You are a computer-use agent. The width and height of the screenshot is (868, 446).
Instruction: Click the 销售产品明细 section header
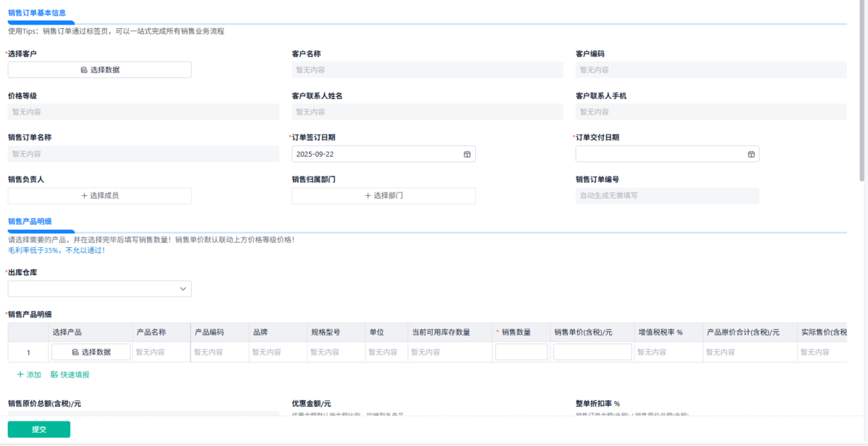30,221
